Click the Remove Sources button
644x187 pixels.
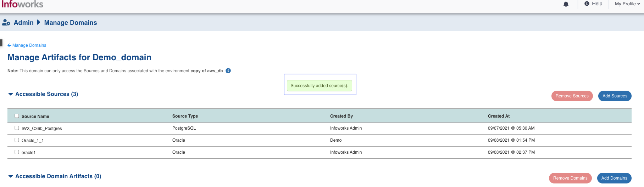coord(572,96)
